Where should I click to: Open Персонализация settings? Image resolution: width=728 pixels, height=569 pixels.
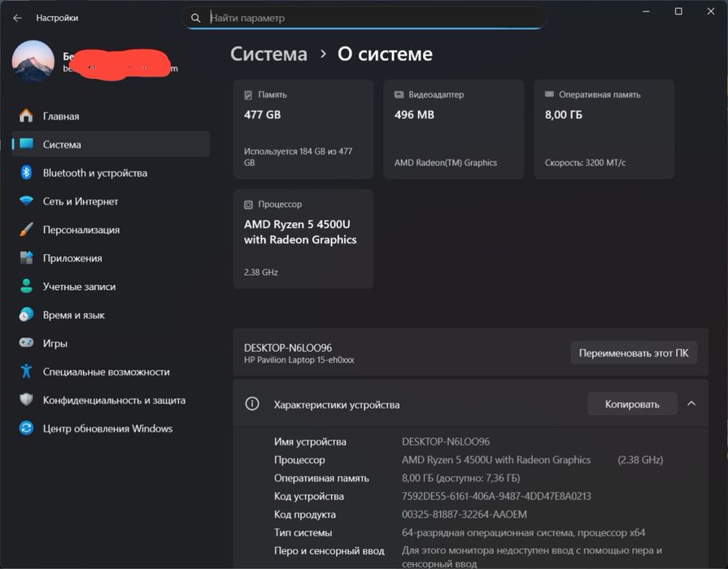point(111,230)
